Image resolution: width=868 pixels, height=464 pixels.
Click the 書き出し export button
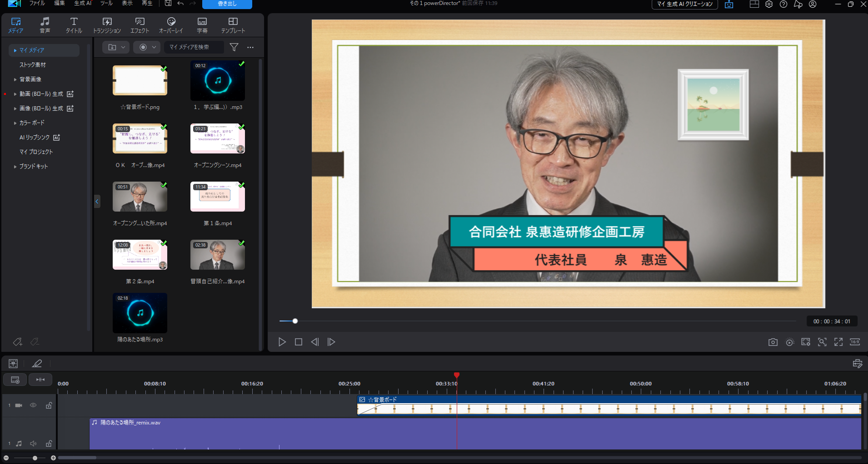227,4
